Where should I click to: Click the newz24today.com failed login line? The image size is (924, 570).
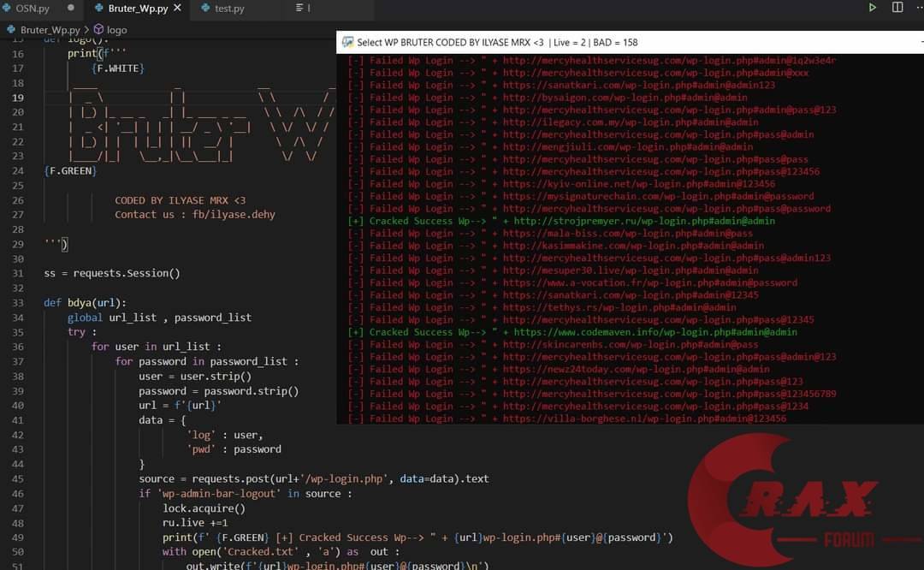pyautogui.click(x=559, y=370)
